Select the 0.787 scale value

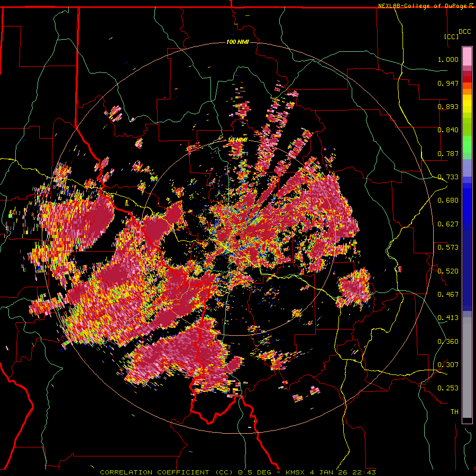coord(448,153)
